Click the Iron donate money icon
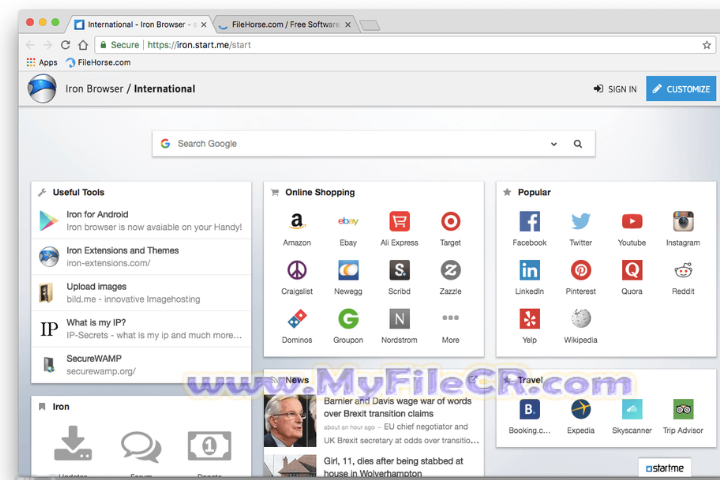720x480 pixels. (x=209, y=446)
